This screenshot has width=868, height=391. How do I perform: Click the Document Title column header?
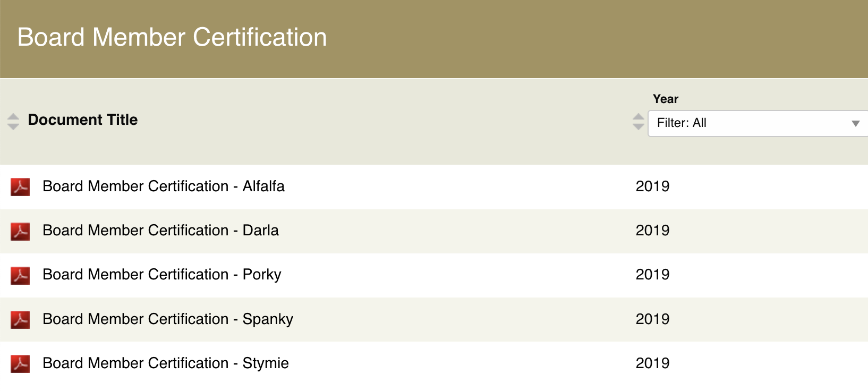click(x=83, y=120)
